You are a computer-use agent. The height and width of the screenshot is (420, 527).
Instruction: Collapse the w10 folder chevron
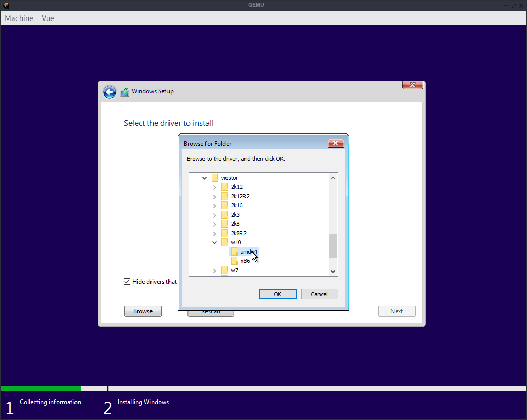click(214, 242)
